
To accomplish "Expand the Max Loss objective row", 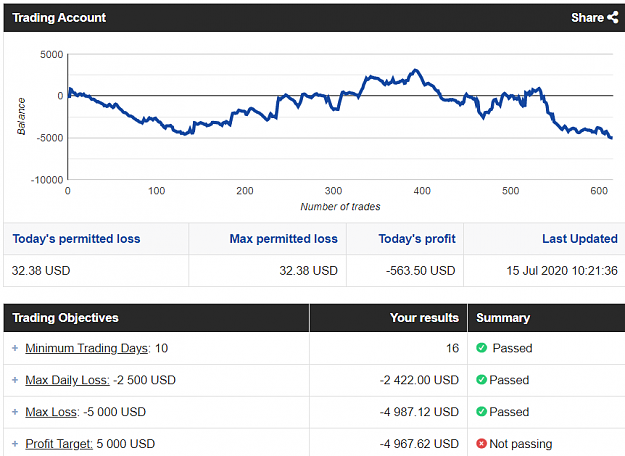I will pyautogui.click(x=15, y=412).
